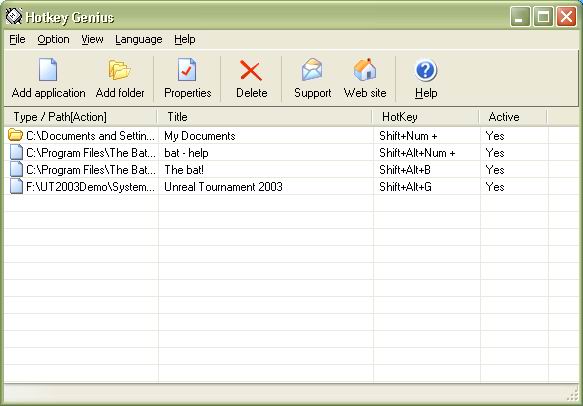Click the Add folder icon
583x406 pixels.
point(119,70)
